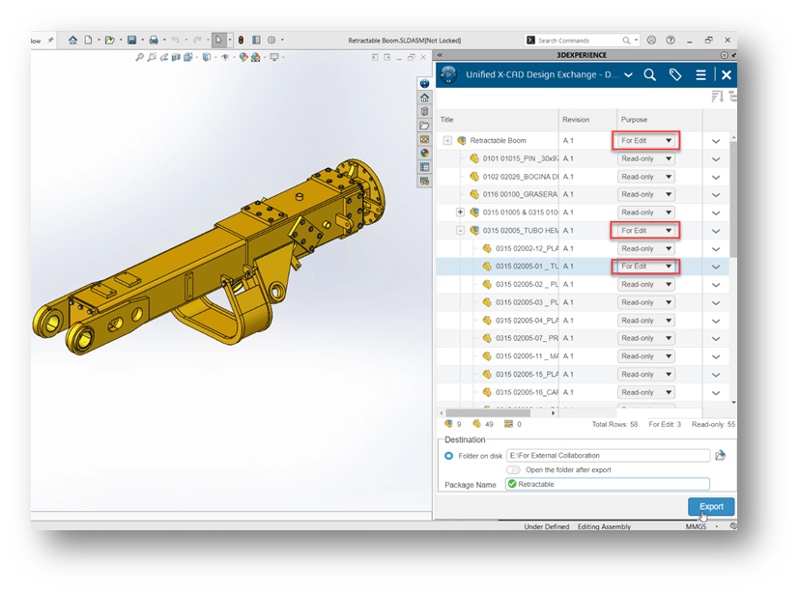The image size is (800, 593).
Task: Expand the Unified X-CAD Design Exchange title dropdown
Action: [629, 75]
